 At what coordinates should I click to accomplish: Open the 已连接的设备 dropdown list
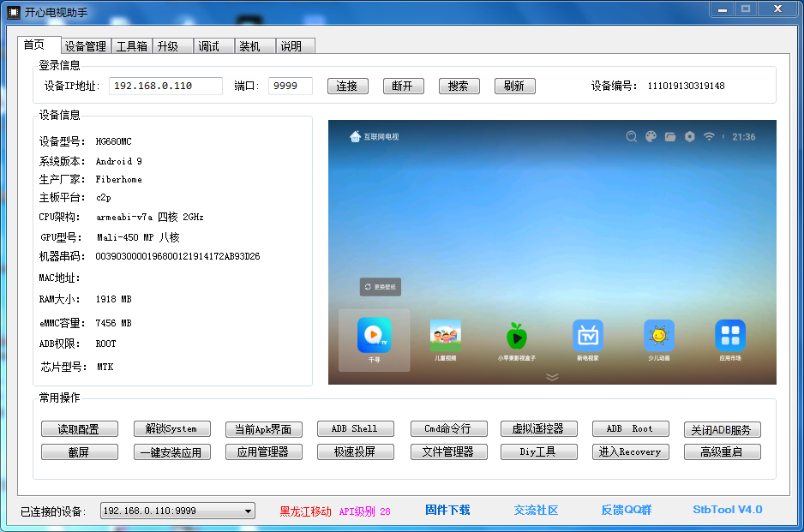click(x=177, y=511)
